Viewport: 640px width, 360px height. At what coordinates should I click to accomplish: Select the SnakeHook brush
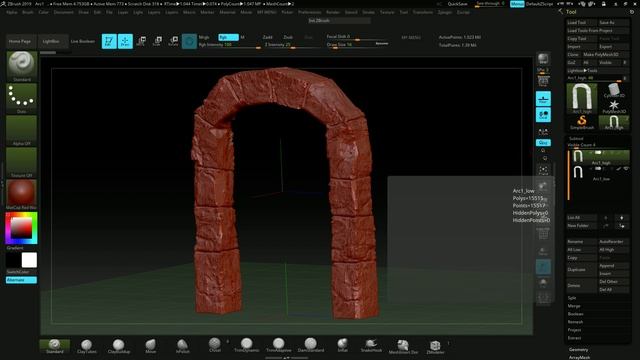(371, 345)
